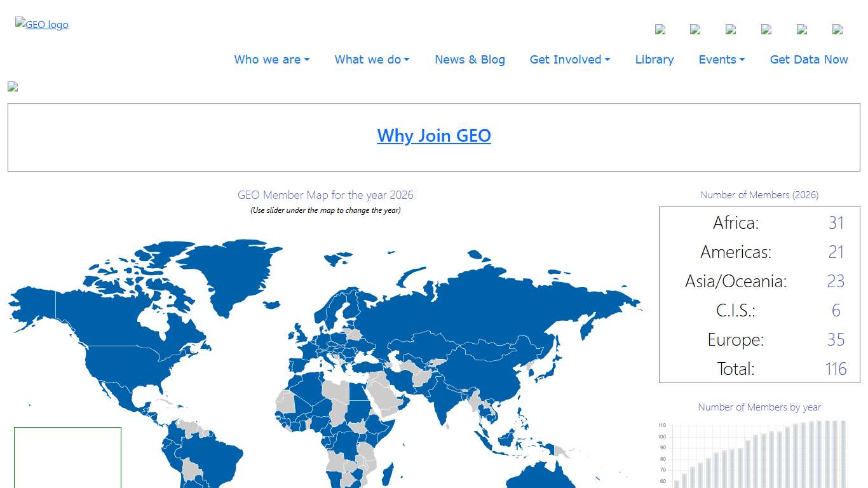The image size is (868, 488).
Task: Select News & Blog in the navigation
Action: (x=470, y=59)
